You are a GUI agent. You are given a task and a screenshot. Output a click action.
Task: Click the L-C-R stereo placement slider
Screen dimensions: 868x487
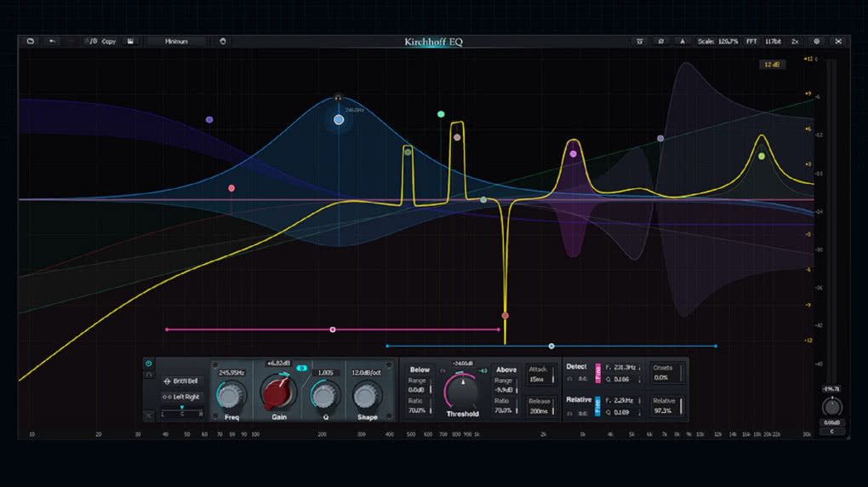pos(181,411)
